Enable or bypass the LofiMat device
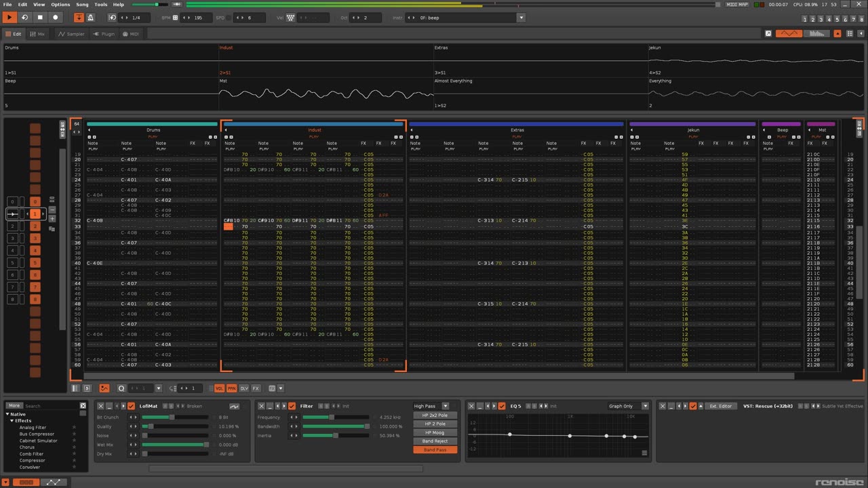The height and width of the screenshot is (488, 868). point(132,406)
